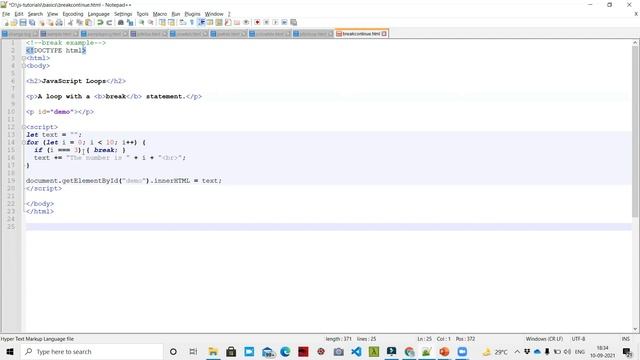Open Visual Studio Code from taskbar
This screenshot has width=640, height=360.
[x=356, y=351]
